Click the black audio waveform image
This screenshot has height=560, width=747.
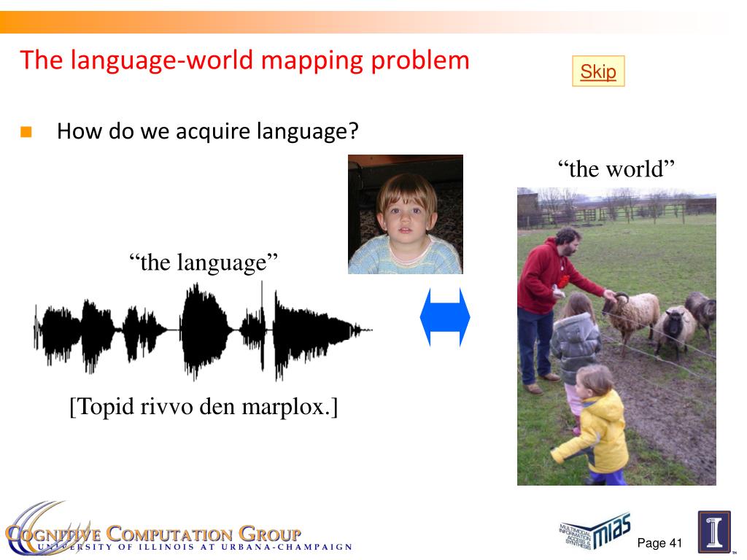click(x=203, y=331)
